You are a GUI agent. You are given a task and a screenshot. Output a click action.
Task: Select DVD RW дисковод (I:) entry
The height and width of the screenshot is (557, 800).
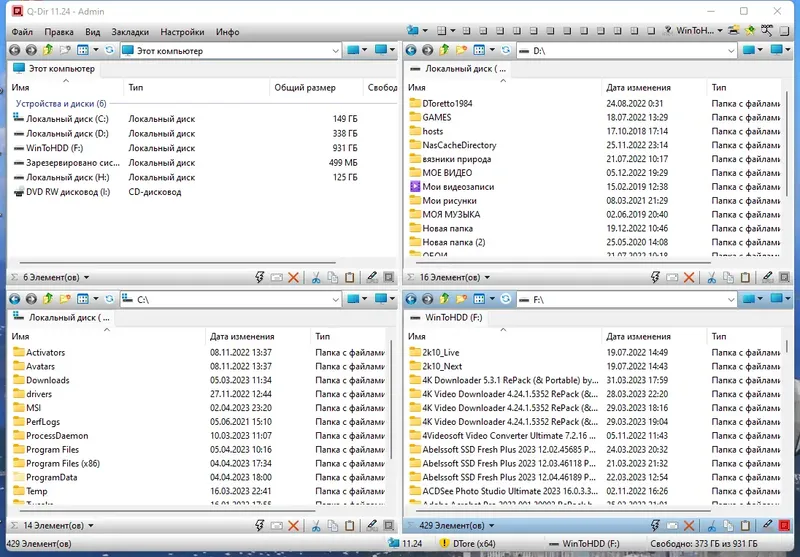(68, 192)
